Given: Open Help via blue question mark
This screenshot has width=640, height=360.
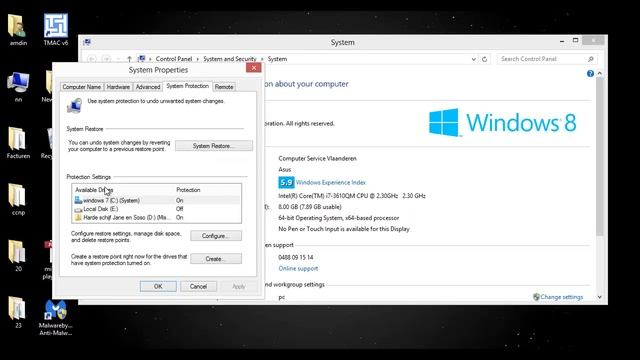Looking at the screenshot, I should click(590, 73).
